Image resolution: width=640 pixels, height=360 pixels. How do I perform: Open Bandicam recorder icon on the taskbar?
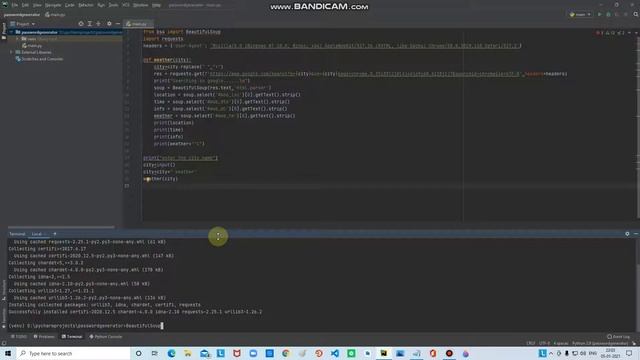[x=449, y=353]
